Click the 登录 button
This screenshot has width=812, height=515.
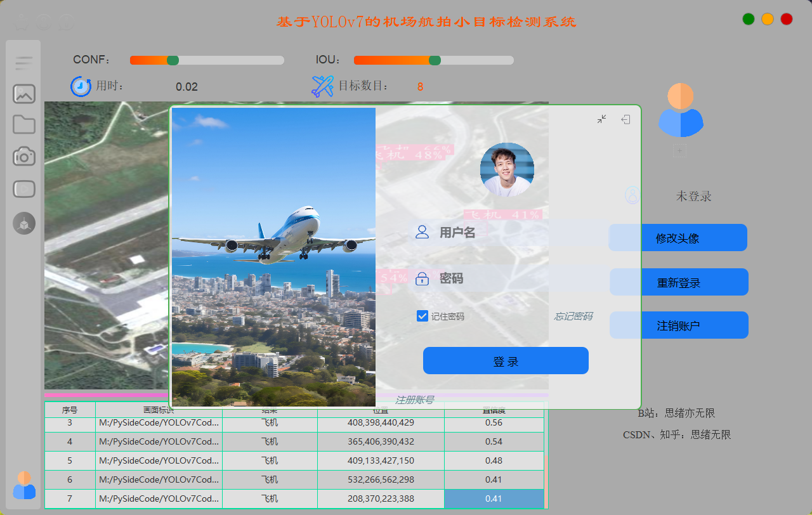click(x=506, y=361)
